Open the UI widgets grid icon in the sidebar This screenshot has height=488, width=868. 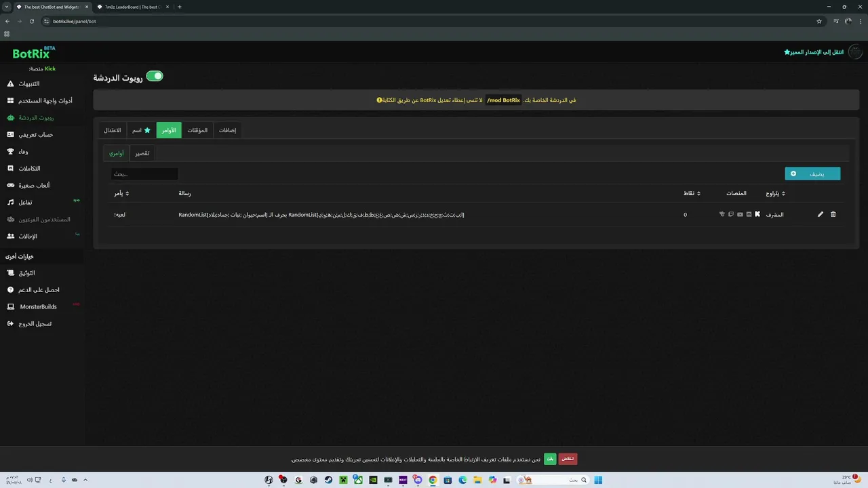click(x=10, y=101)
